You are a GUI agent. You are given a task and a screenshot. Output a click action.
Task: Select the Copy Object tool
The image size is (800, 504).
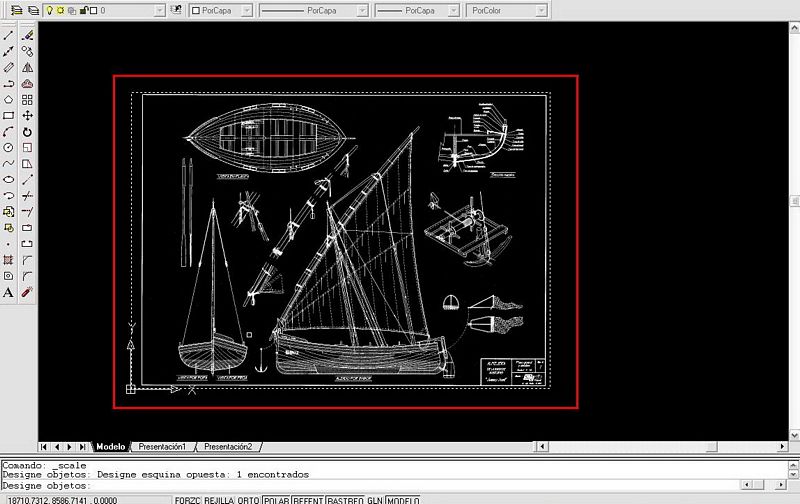click(x=27, y=52)
